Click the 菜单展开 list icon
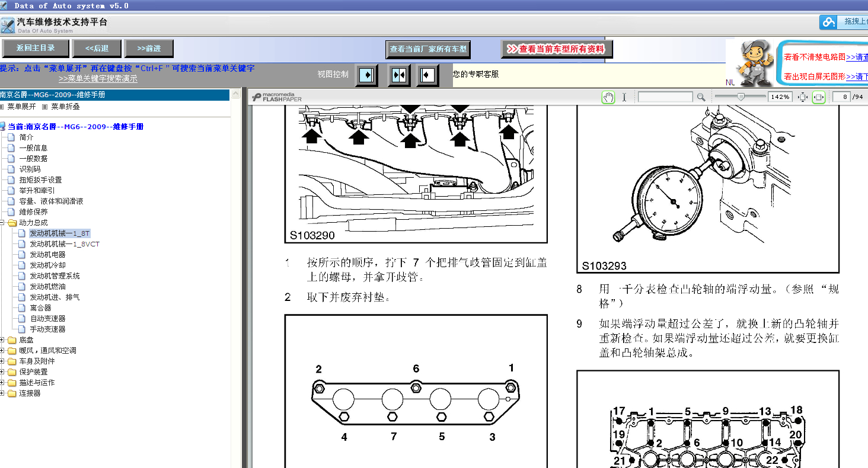The image size is (868, 468). tap(2, 107)
